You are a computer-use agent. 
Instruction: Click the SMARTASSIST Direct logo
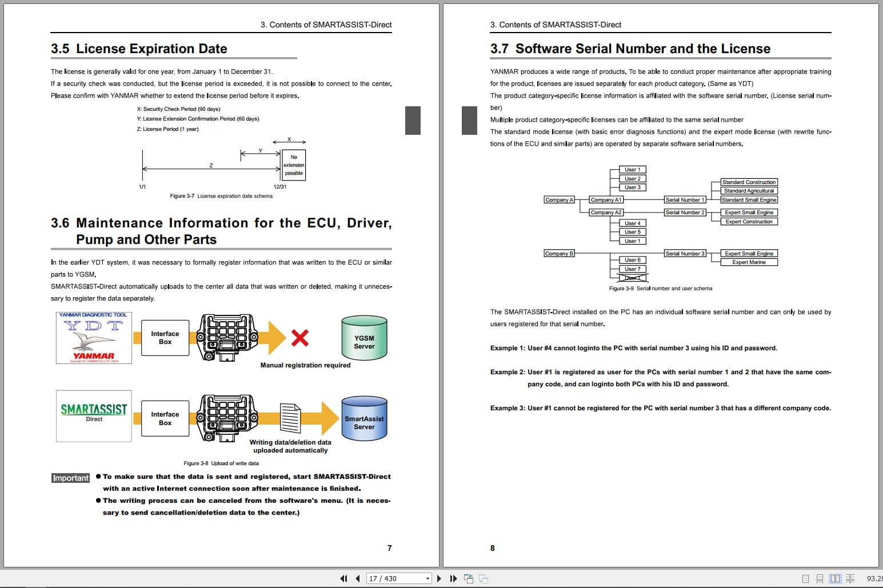click(94, 416)
